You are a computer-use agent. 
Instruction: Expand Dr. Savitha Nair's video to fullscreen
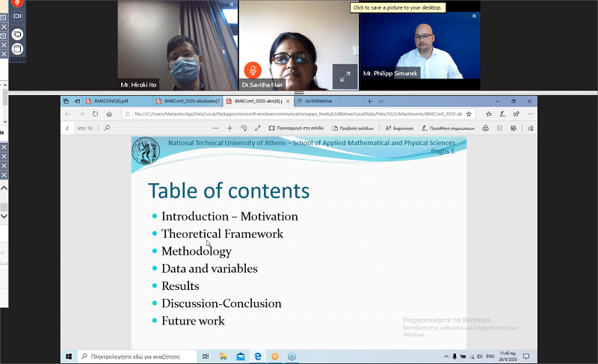(x=345, y=76)
